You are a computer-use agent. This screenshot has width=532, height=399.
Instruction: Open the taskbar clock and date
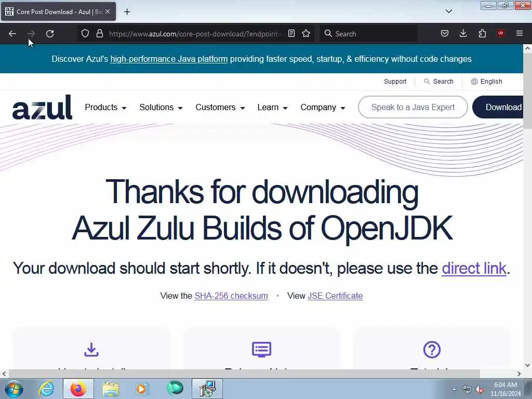(505, 389)
